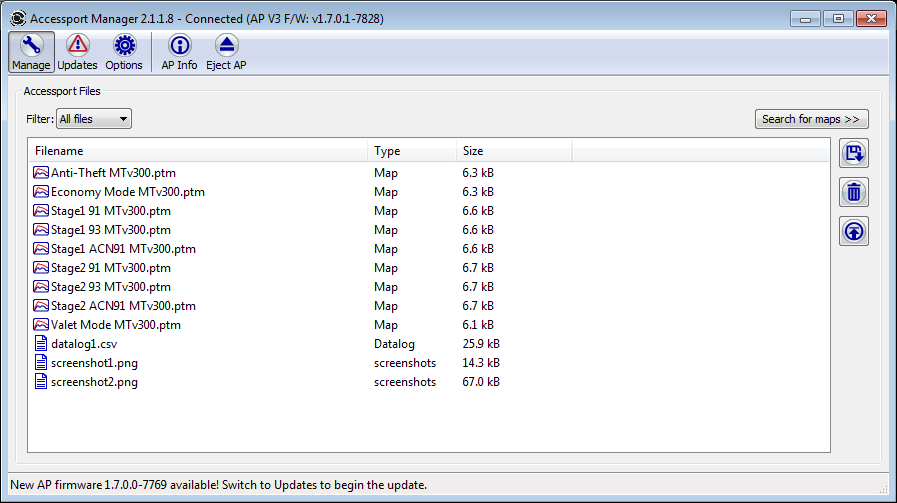Open the Manage toolbar section
The image size is (897, 503).
point(31,52)
